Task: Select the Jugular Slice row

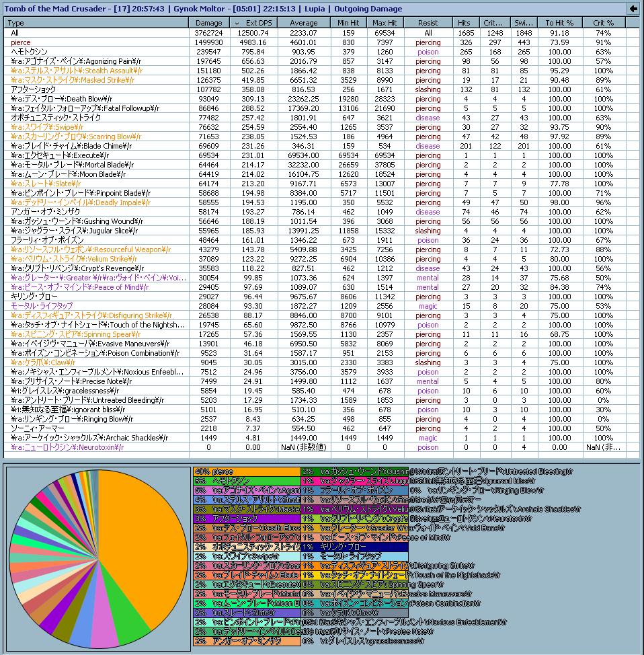Action: (321, 231)
